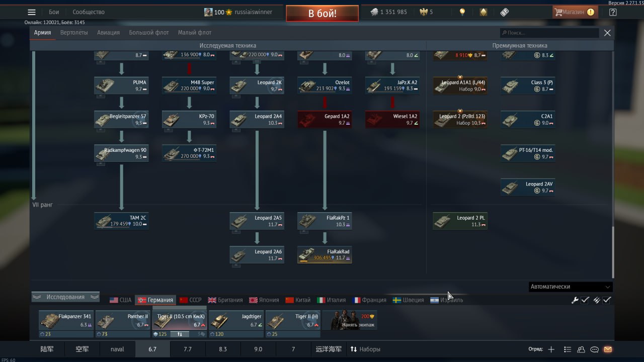Switch to the Малый флот tab
Viewport: 644px width, 362px height.
click(195, 33)
